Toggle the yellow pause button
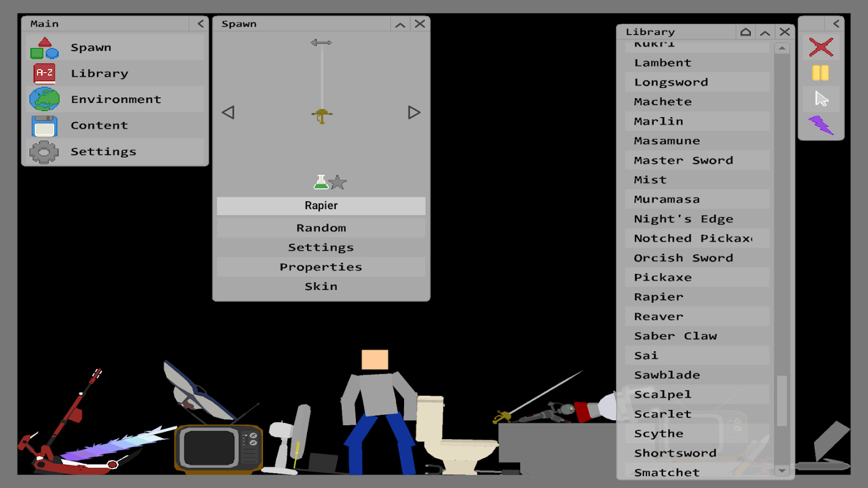The image size is (868, 488). 820,73
